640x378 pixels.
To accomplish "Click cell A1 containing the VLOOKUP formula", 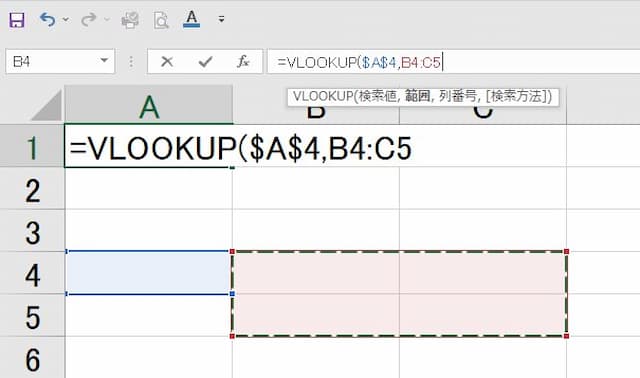I will (149, 146).
